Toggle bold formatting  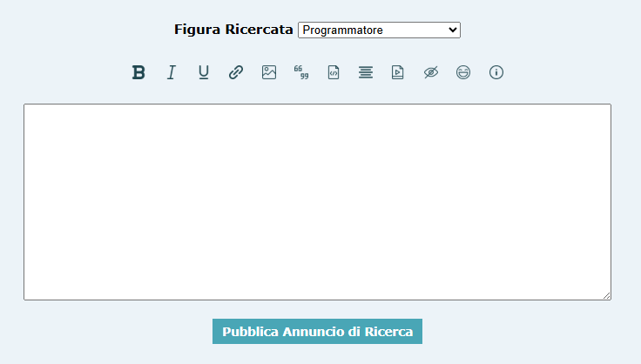pyautogui.click(x=138, y=72)
